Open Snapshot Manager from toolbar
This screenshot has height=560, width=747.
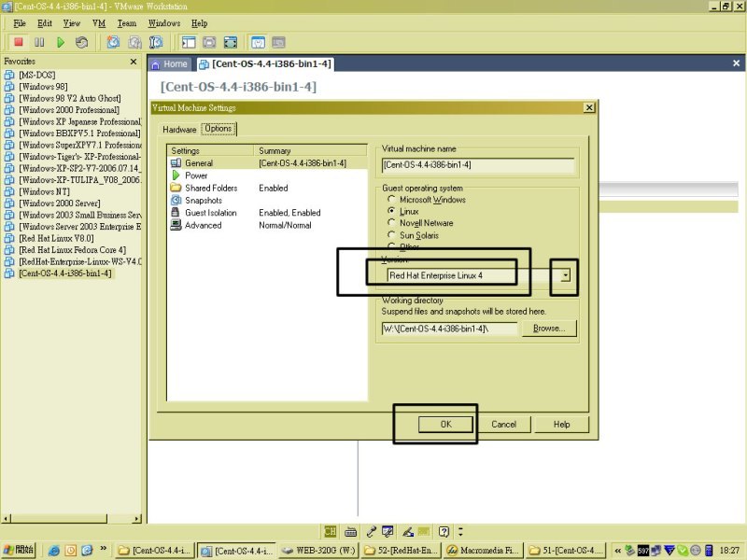(x=156, y=42)
